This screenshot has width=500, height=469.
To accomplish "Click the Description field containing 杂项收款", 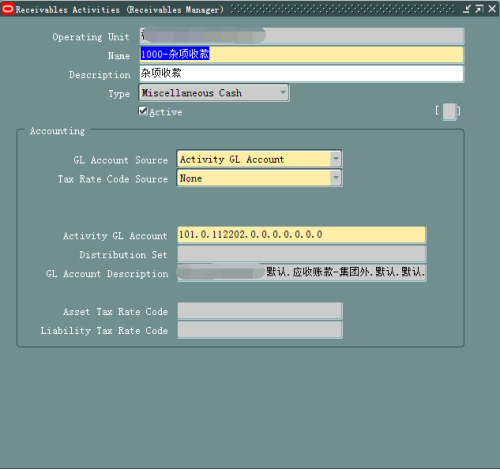I will coord(302,74).
